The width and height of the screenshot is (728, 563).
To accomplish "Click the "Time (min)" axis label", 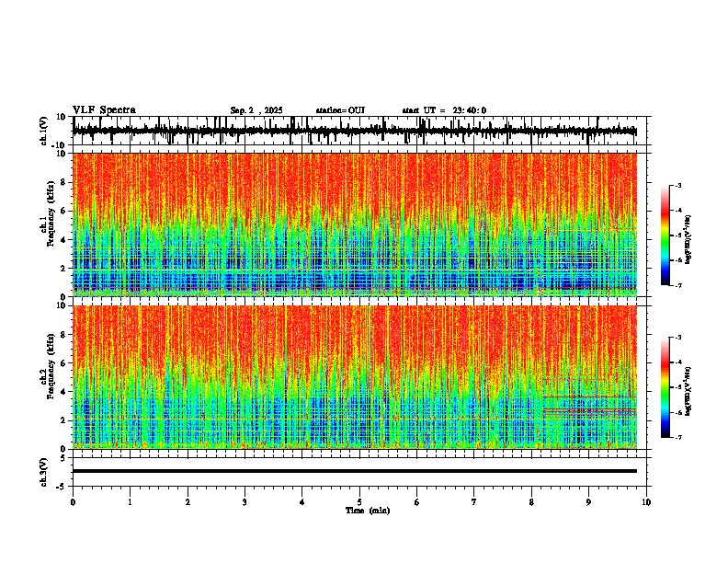I will [368, 511].
